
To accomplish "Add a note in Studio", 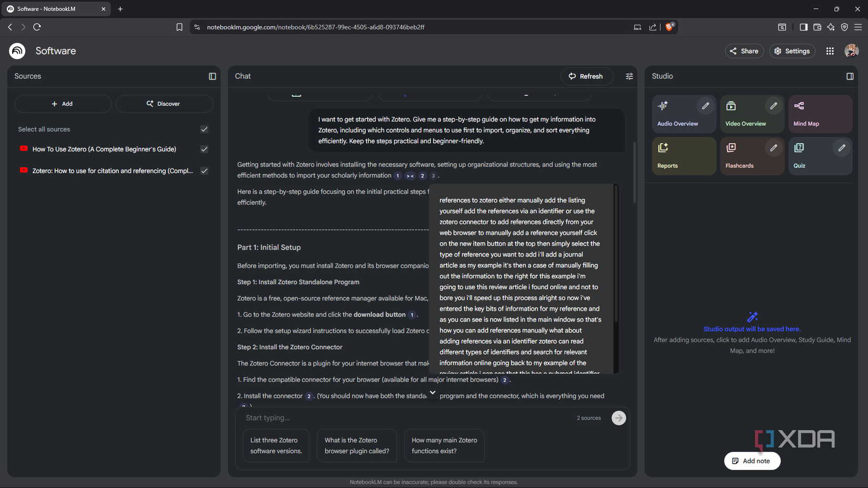I will click(752, 461).
